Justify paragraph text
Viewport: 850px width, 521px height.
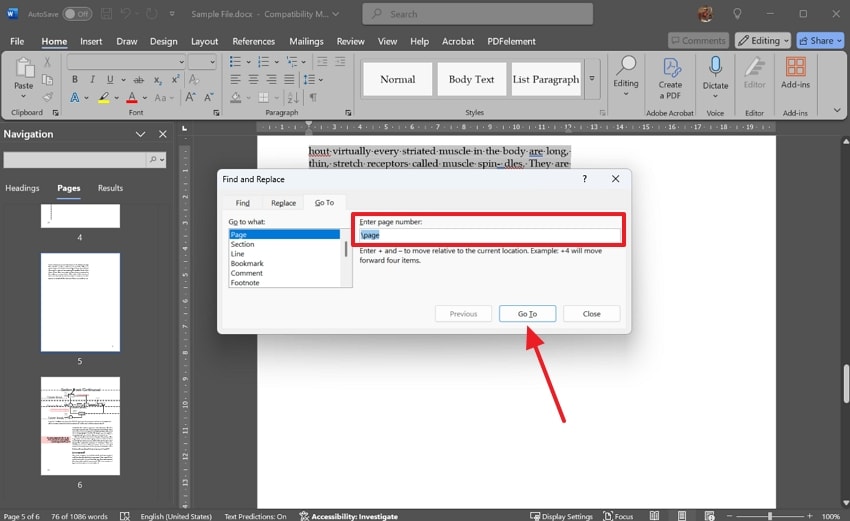pos(289,80)
